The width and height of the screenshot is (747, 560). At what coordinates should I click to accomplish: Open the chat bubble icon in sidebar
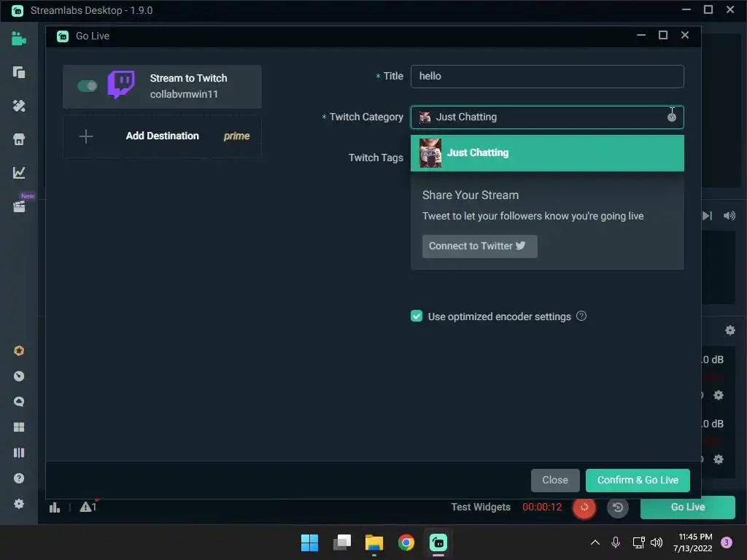coord(18,402)
